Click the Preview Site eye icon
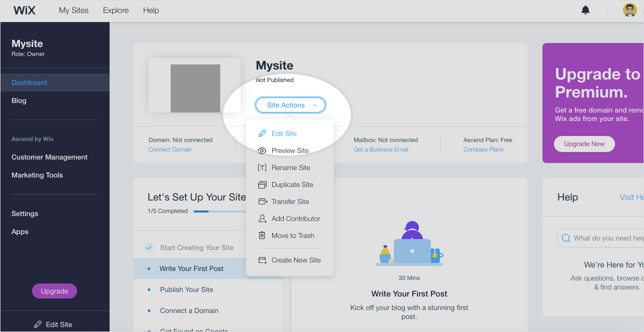This screenshot has width=644, height=332. coord(262,150)
